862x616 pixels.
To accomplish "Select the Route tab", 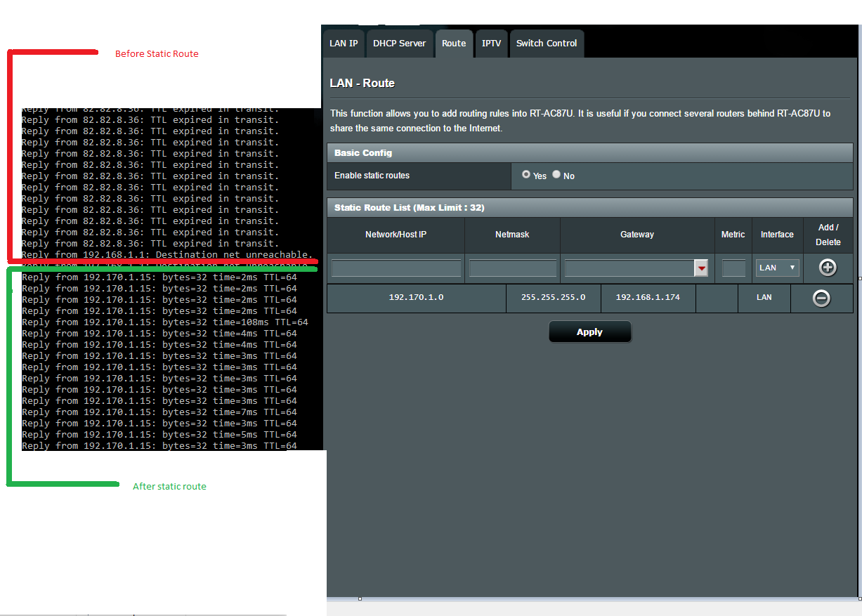I will 454,43.
